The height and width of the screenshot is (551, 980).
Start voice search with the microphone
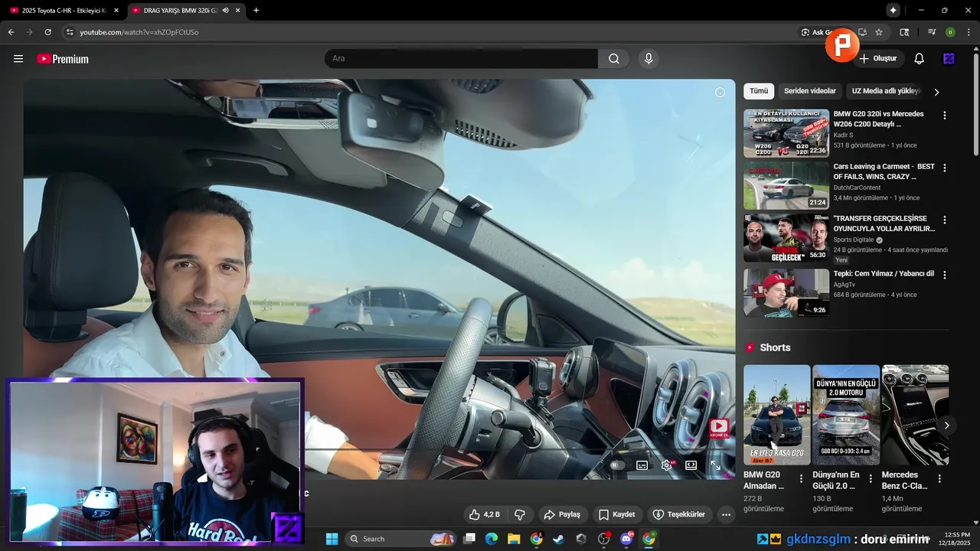coord(648,59)
